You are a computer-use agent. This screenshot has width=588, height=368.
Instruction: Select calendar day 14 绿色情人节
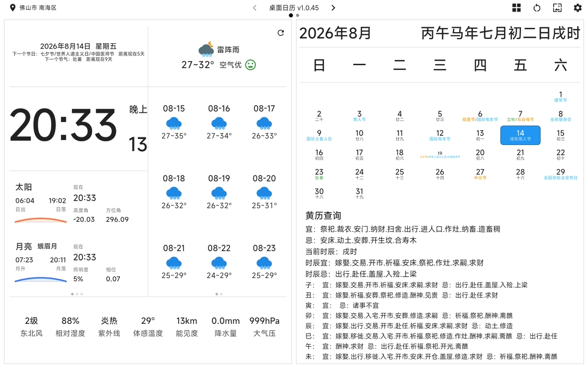(520, 135)
